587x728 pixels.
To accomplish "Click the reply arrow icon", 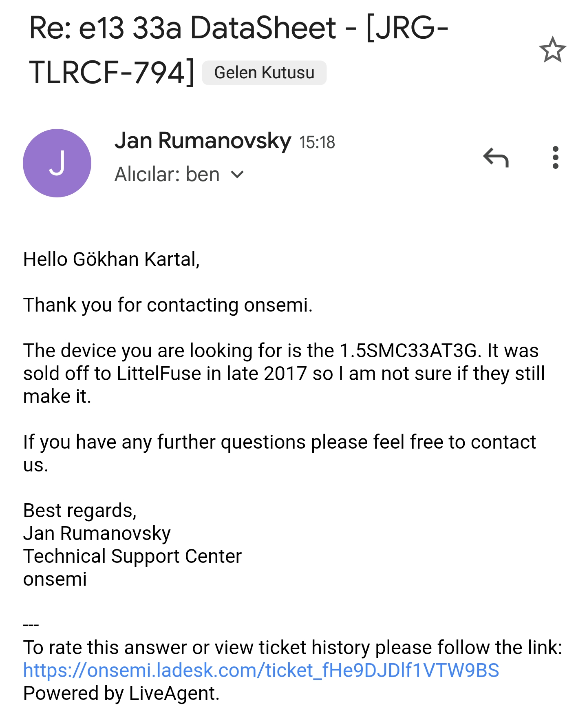I will (x=496, y=158).
